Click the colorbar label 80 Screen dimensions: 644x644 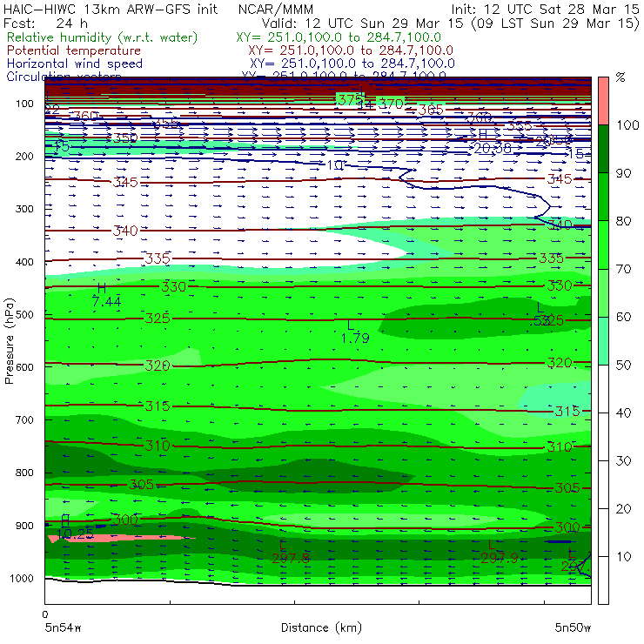(623, 221)
